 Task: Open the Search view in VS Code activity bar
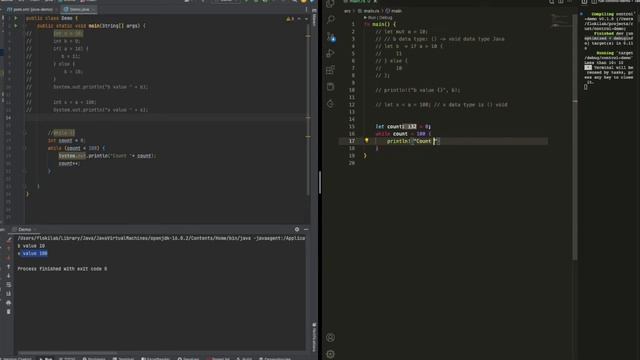point(331,19)
